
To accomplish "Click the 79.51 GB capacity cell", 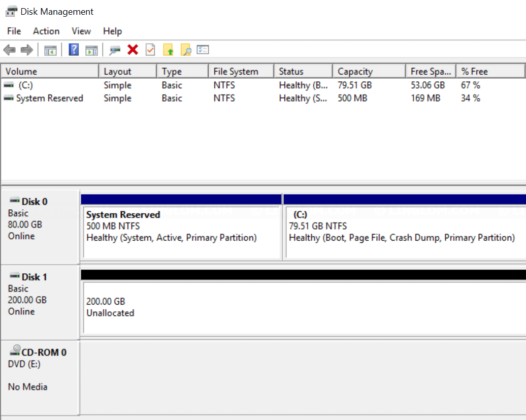I will [x=355, y=85].
